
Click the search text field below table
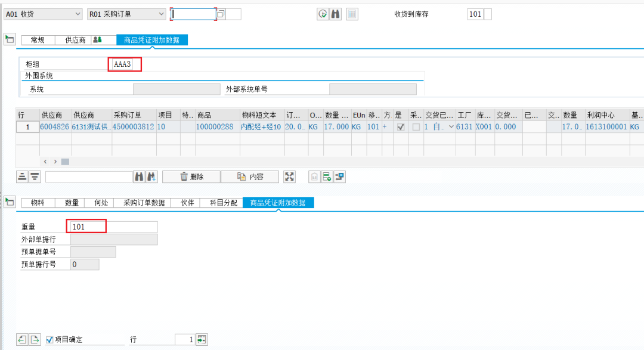click(89, 176)
